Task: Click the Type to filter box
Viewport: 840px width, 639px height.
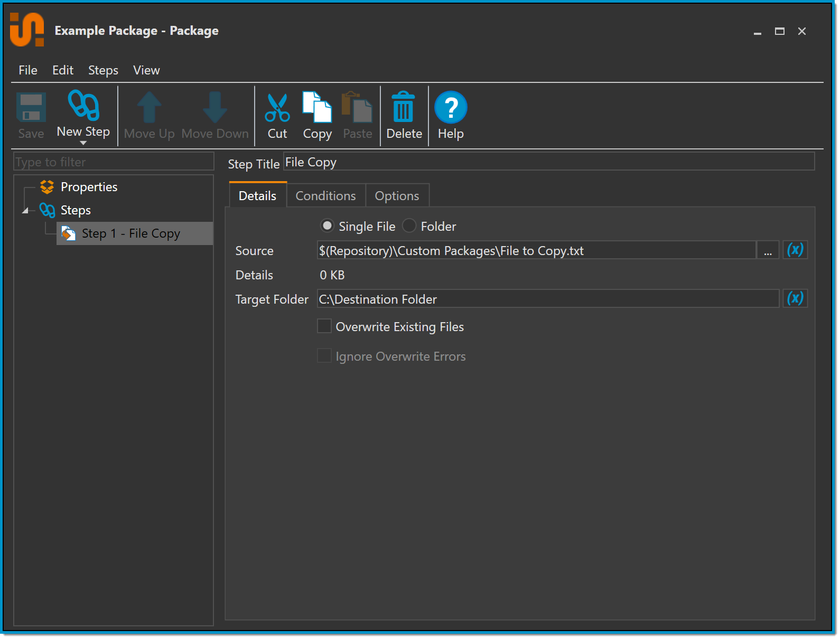Action: (114, 162)
